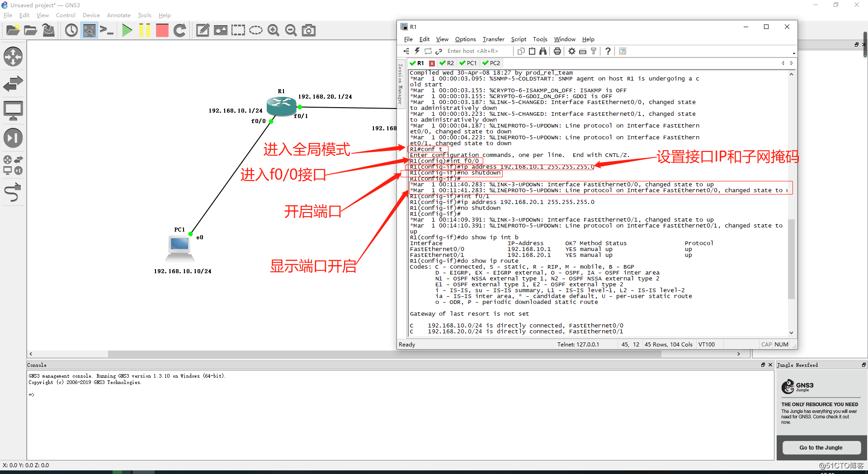The width and height of the screenshot is (868, 474).
Task: Open GNS3 Device menu
Action: pos(91,15)
